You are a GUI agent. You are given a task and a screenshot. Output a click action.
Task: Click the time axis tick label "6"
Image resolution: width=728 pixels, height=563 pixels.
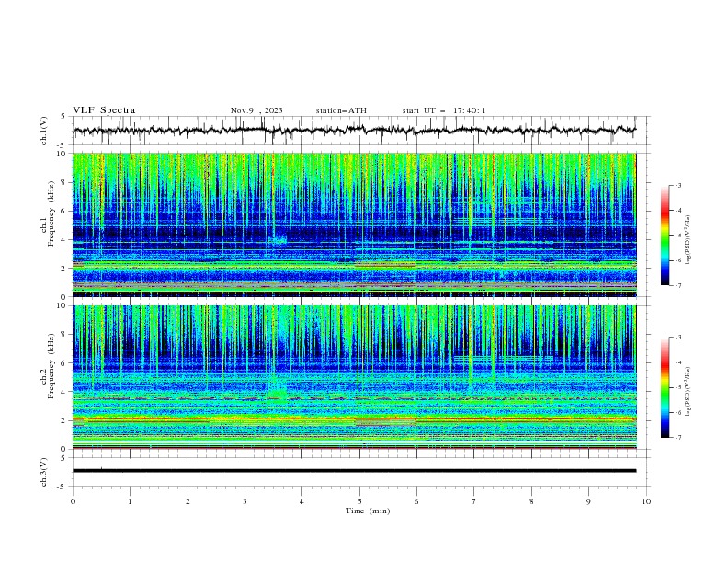(416, 501)
